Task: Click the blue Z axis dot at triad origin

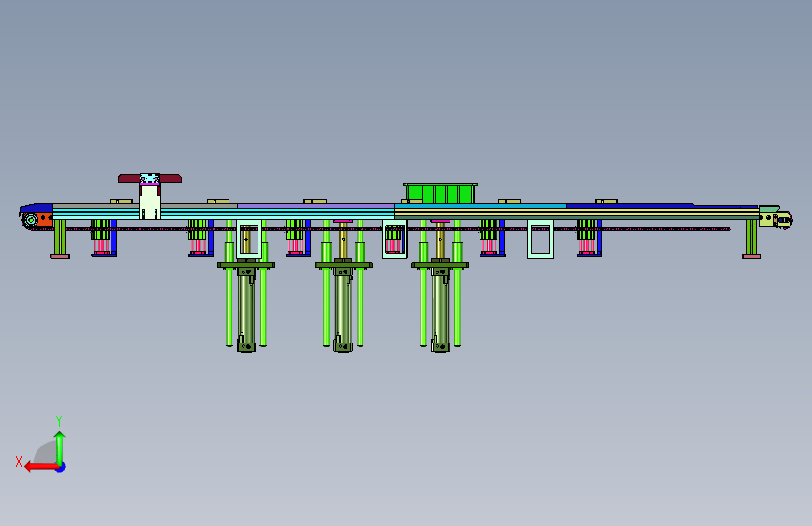Action: (x=61, y=467)
